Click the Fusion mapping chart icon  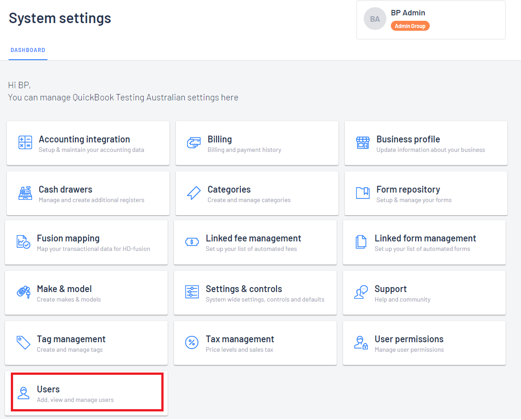(23, 242)
